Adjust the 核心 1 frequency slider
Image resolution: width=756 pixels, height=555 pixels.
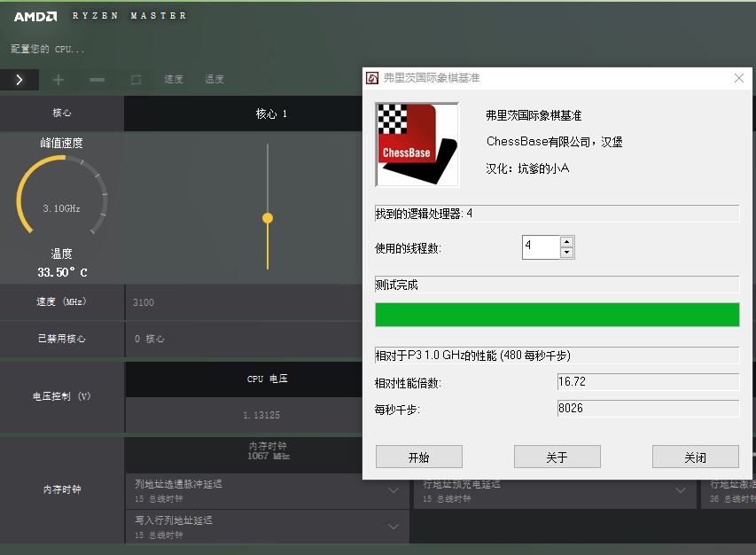coord(267,216)
